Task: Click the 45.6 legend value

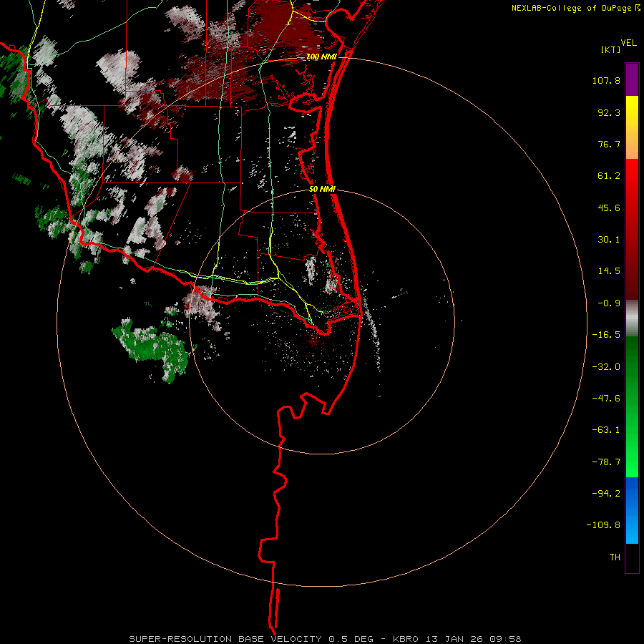Action: click(x=609, y=208)
